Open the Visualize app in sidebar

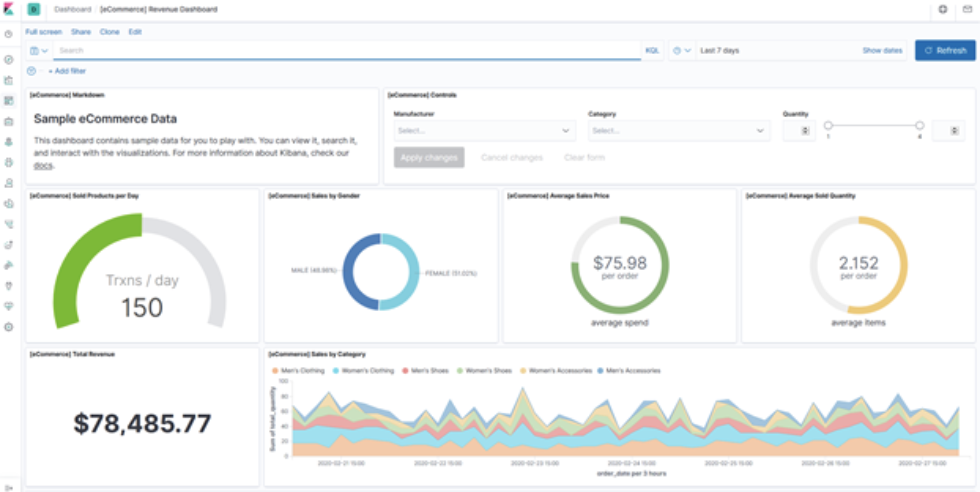pyautogui.click(x=9, y=80)
